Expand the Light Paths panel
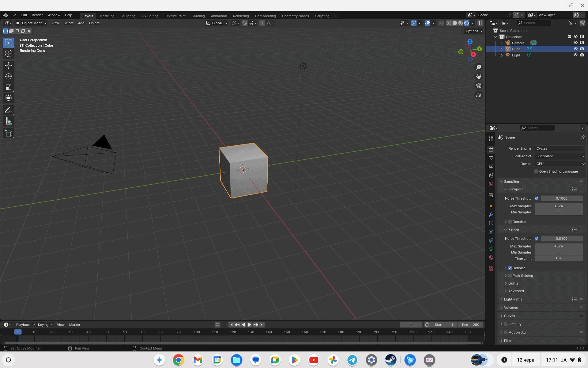This screenshot has height=368, width=588. 513,299
